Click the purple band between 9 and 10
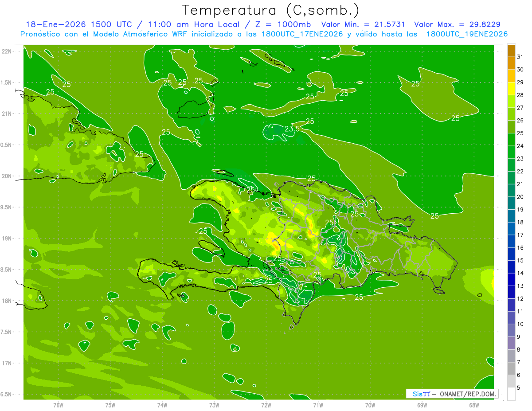Screen dimensions: 532x411 coord(511,330)
